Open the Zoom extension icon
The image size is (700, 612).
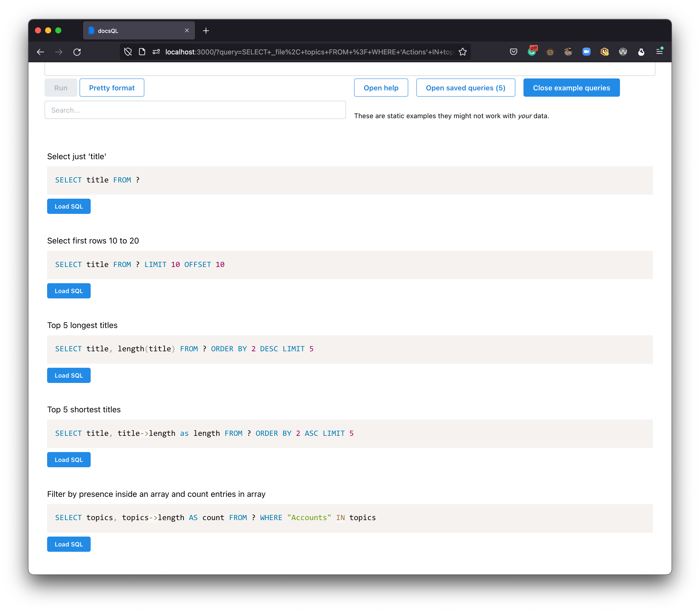pyautogui.click(x=586, y=52)
